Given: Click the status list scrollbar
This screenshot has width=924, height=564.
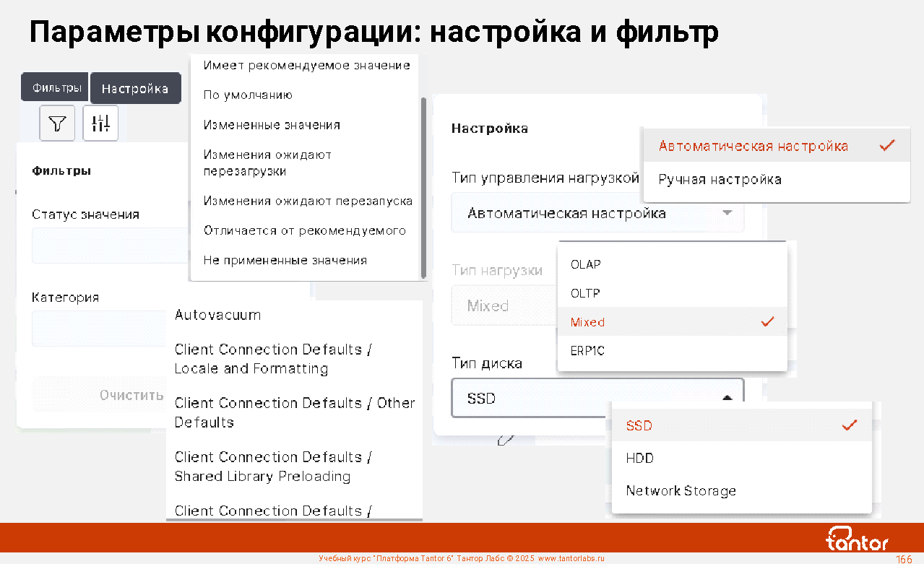Looking at the screenshot, I should click(x=423, y=188).
